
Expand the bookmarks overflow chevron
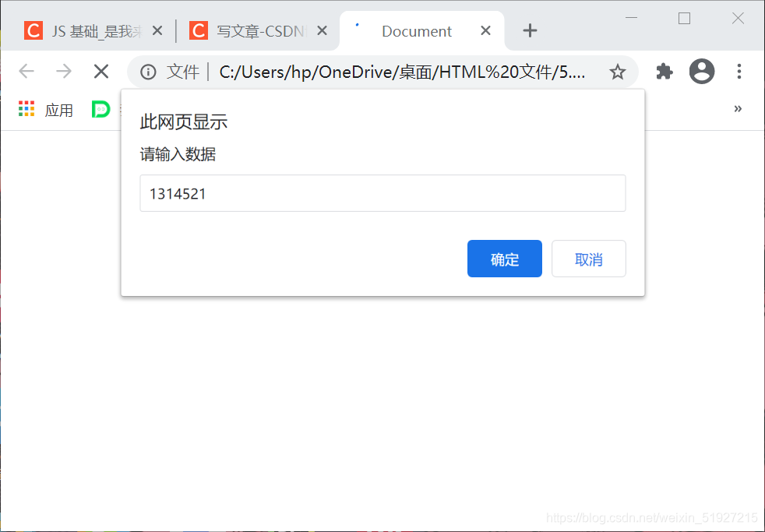coord(738,109)
